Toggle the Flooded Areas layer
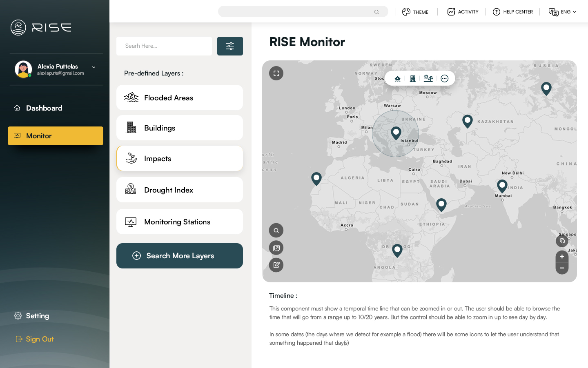 180,98
